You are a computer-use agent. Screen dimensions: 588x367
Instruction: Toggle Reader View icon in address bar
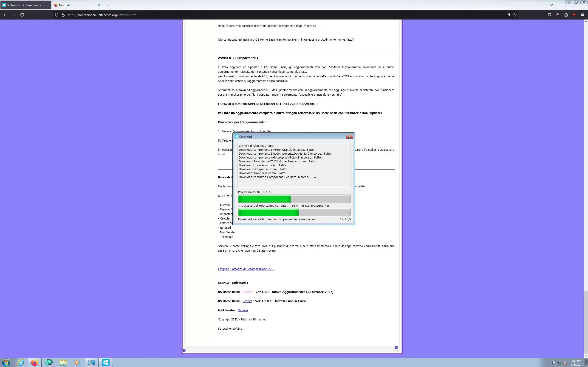(x=508, y=15)
